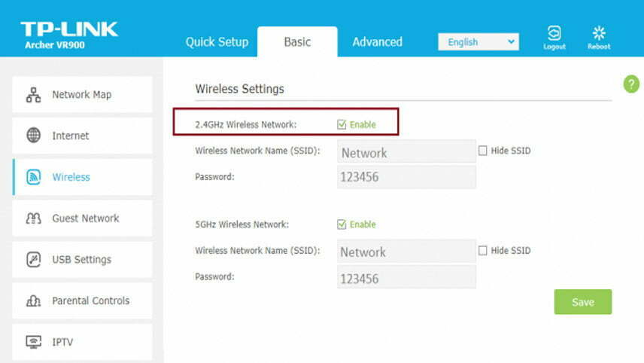Switch to the Advanced tab
This screenshot has width=644, height=363.
(377, 42)
